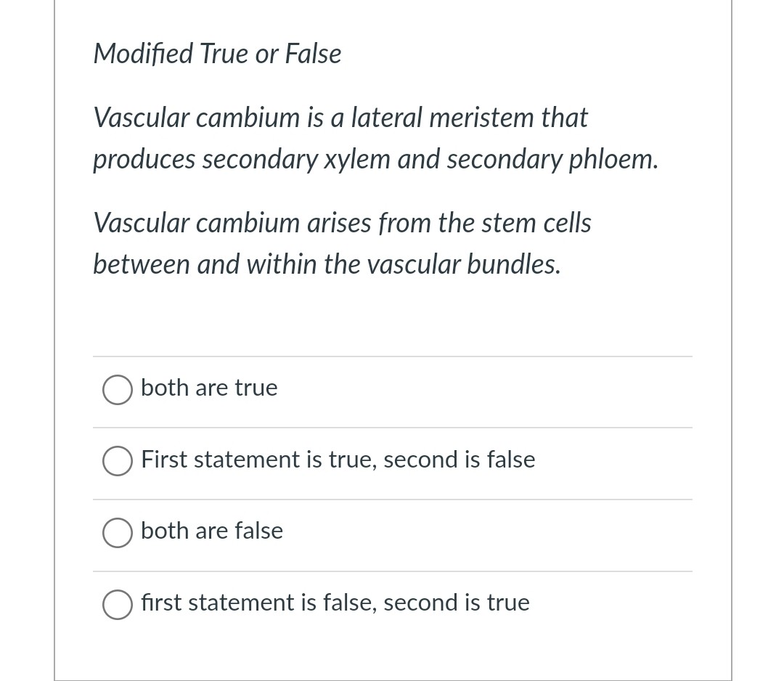This screenshot has width=784, height=681.
Task: Select 'first statement is false, second is true'
Action: [117, 604]
